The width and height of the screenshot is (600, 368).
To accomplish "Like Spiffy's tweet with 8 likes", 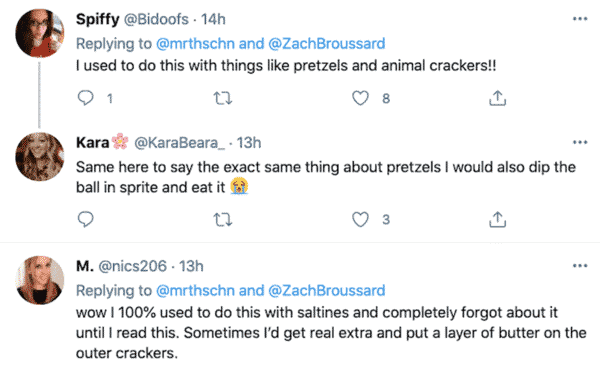I will pyautogui.click(x=360, y=98).
